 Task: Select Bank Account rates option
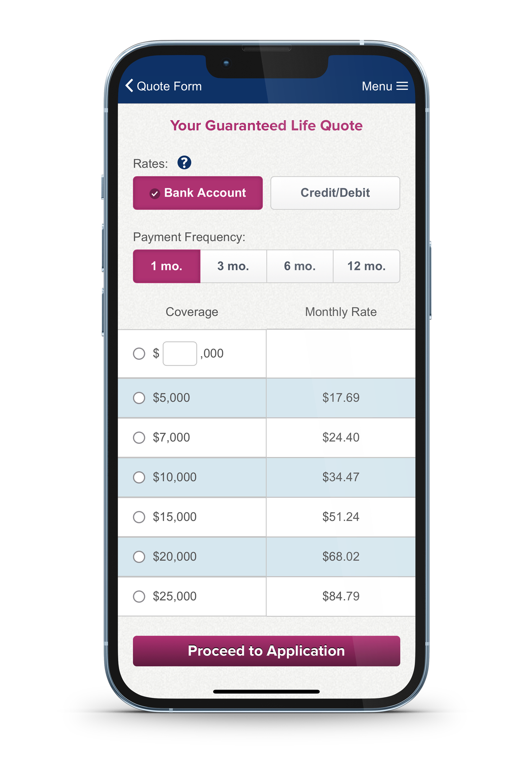198,193
